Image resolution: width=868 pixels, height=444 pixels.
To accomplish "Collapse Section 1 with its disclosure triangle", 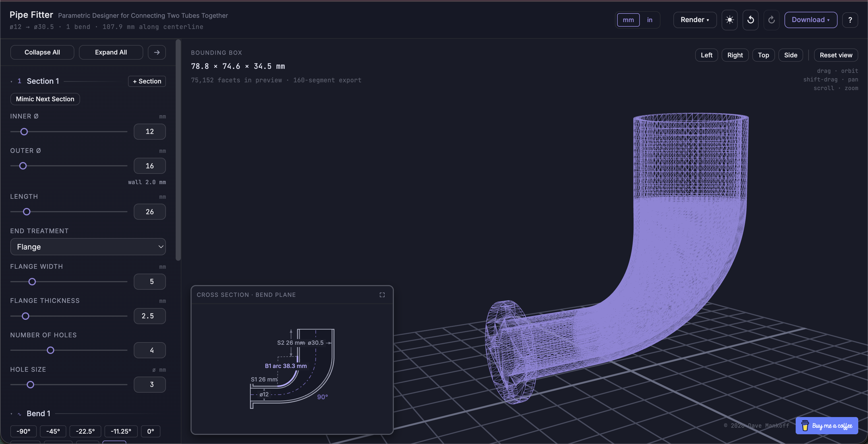I will click(11, 81).
